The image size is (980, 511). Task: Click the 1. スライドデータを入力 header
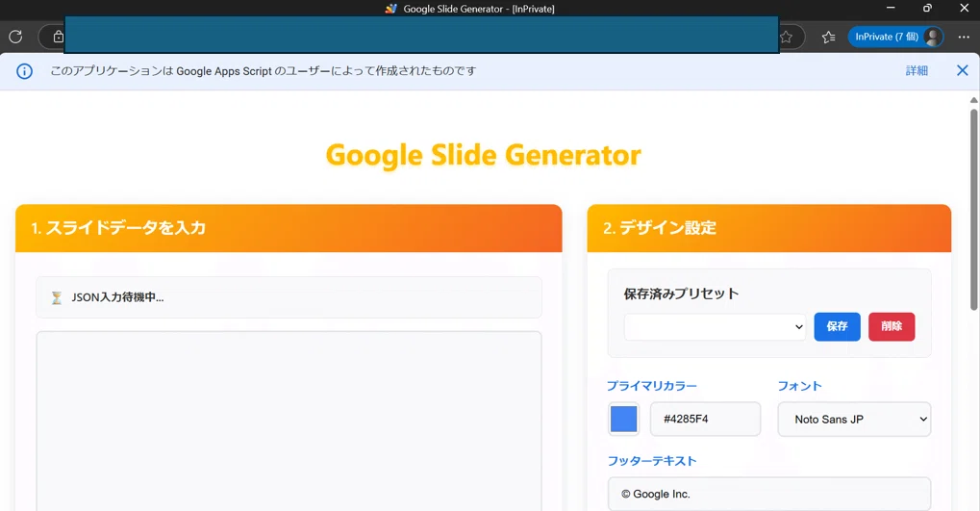coord(289,228)
